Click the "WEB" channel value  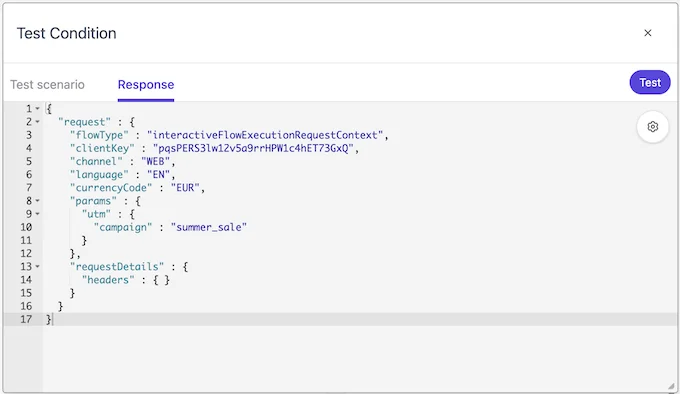pos(156,162)
